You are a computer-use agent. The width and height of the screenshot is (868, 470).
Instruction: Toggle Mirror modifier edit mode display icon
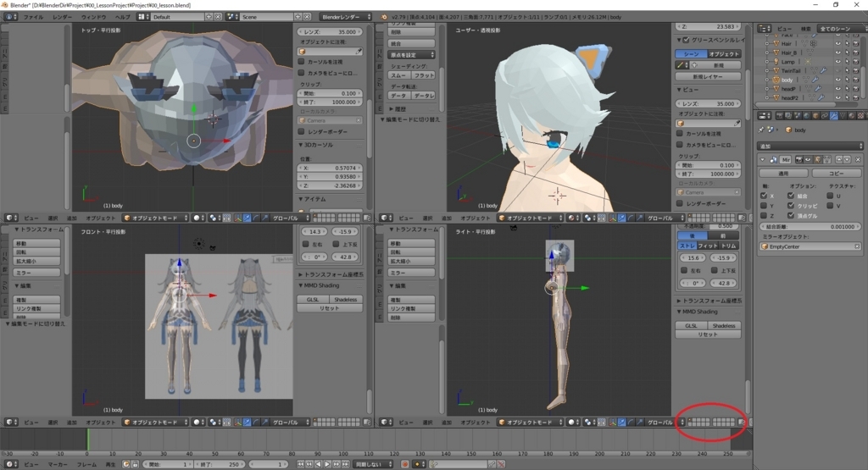click(818, 160)
